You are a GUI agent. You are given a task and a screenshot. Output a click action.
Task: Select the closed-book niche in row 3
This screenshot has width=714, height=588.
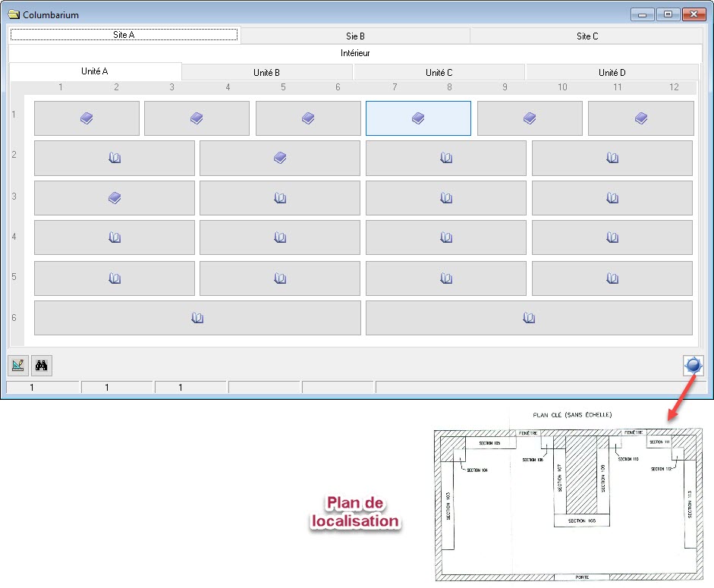coord(114,198)
